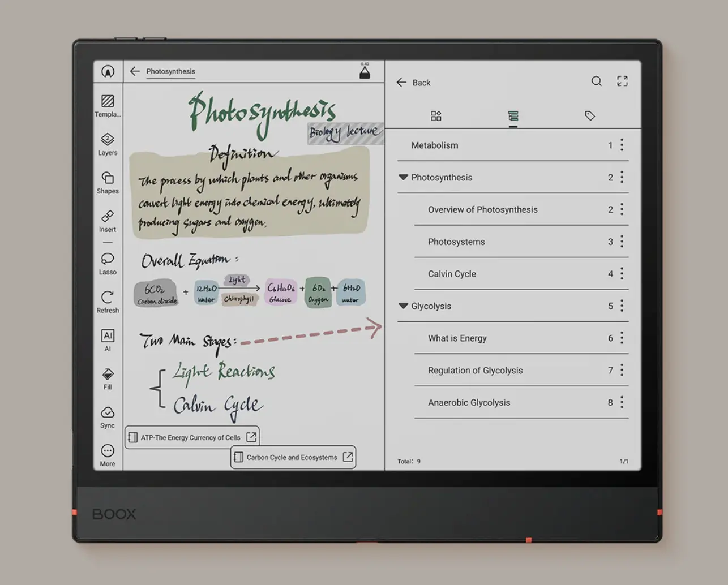The width and height of the screenshot is (728, 585).
Task: Select the Shapes tool
Action: point(108,178)
